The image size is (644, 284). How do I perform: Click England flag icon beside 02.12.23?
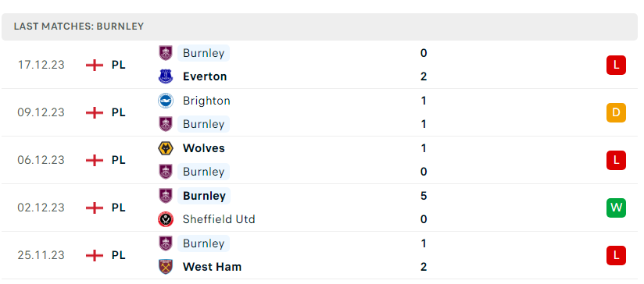coord(95,208)
